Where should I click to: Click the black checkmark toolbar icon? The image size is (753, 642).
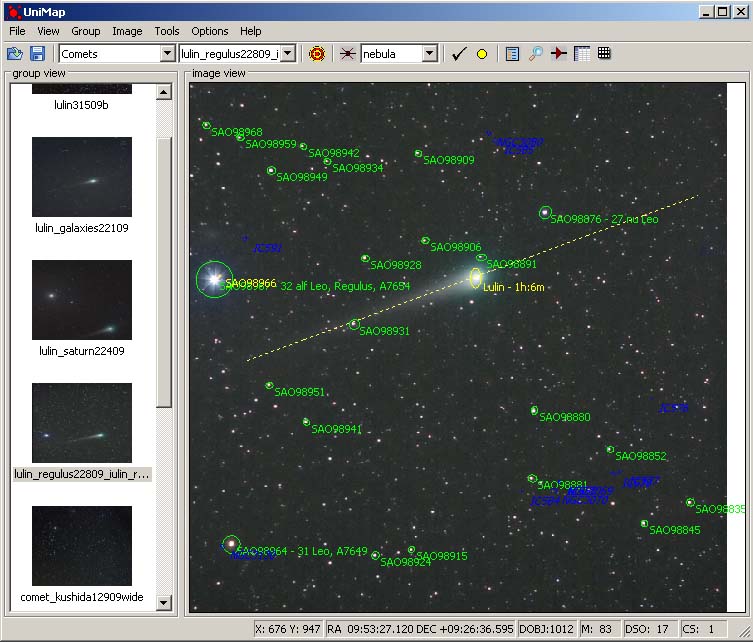(459, 54)
